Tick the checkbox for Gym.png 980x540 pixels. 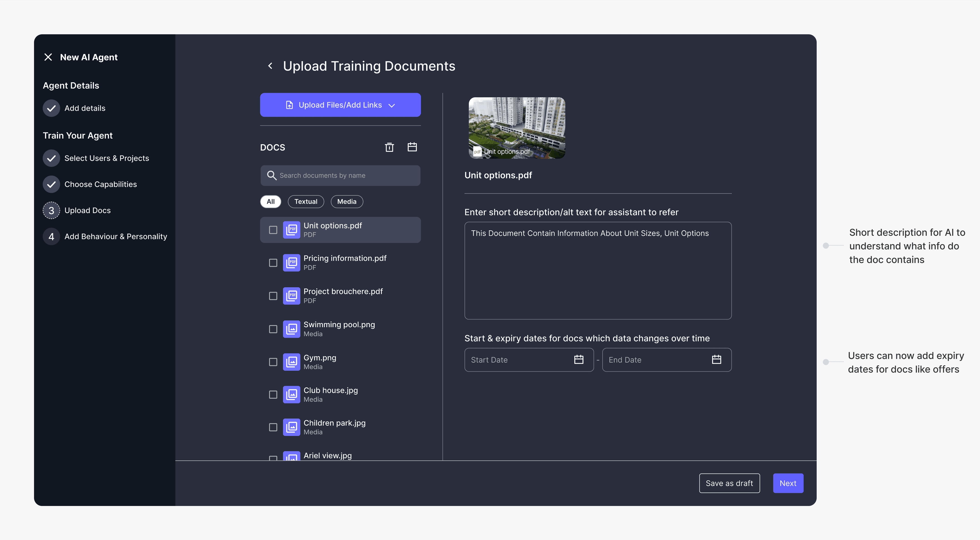coord(273,362)
